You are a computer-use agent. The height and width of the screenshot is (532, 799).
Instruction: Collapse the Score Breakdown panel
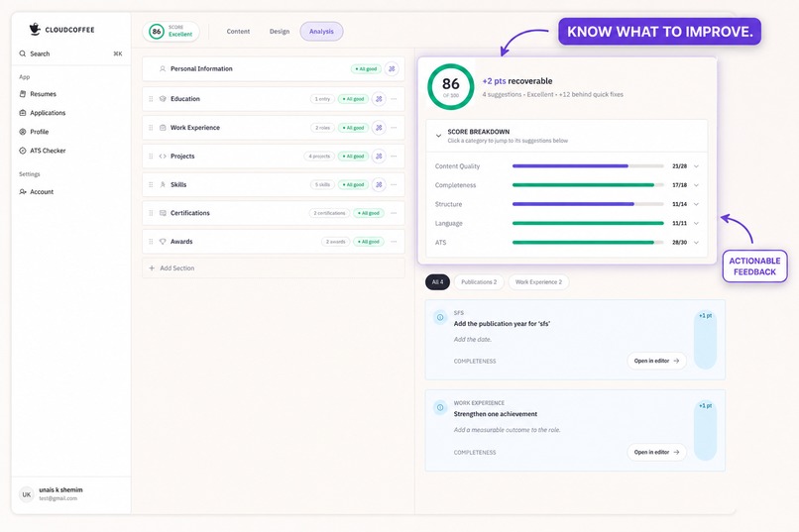438,136
